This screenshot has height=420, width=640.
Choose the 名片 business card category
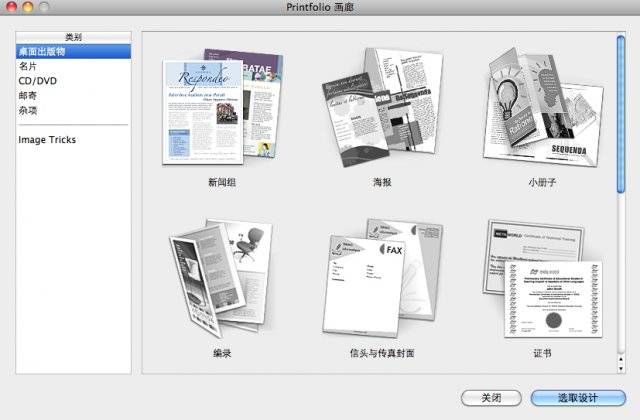coord(28,66)
